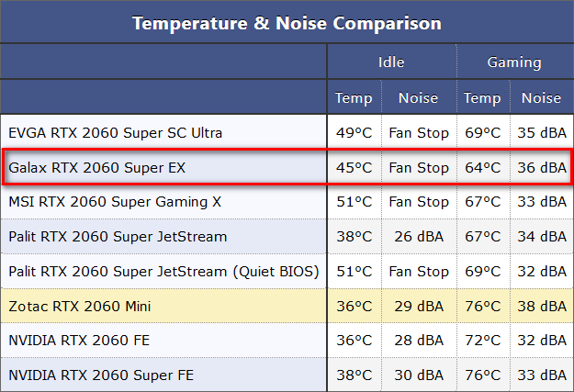Click the 45°C idle temp for Galax

point(354,168)
